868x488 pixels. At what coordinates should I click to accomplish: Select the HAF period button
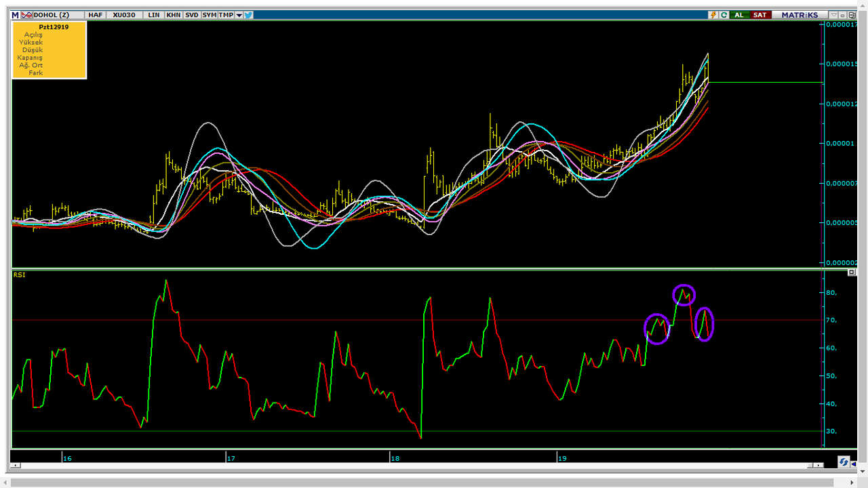click(x=96, y=15)
